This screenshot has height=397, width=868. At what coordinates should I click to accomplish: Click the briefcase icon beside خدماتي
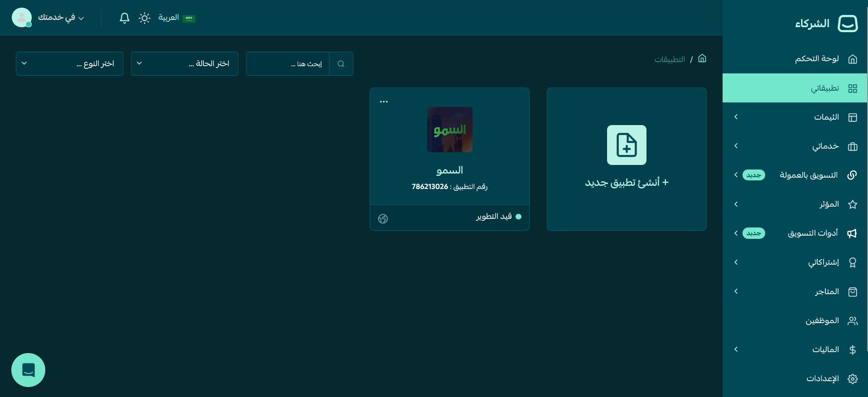point(853,146)
